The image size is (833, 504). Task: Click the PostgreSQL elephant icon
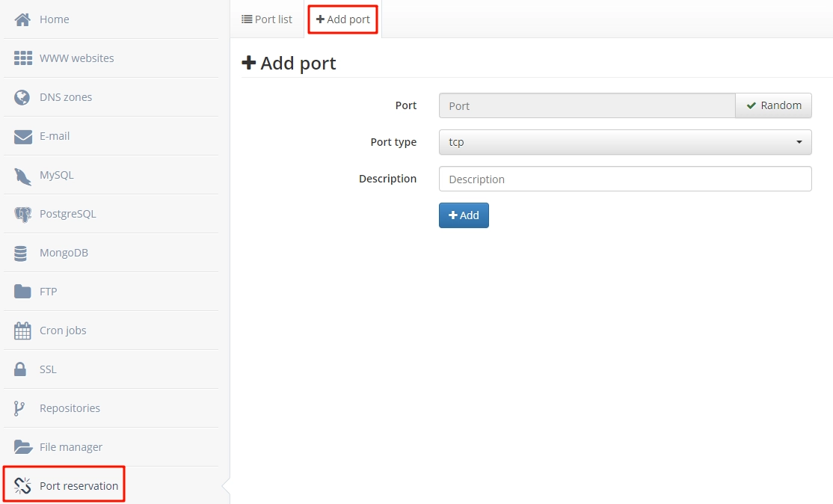pos(22,215)
